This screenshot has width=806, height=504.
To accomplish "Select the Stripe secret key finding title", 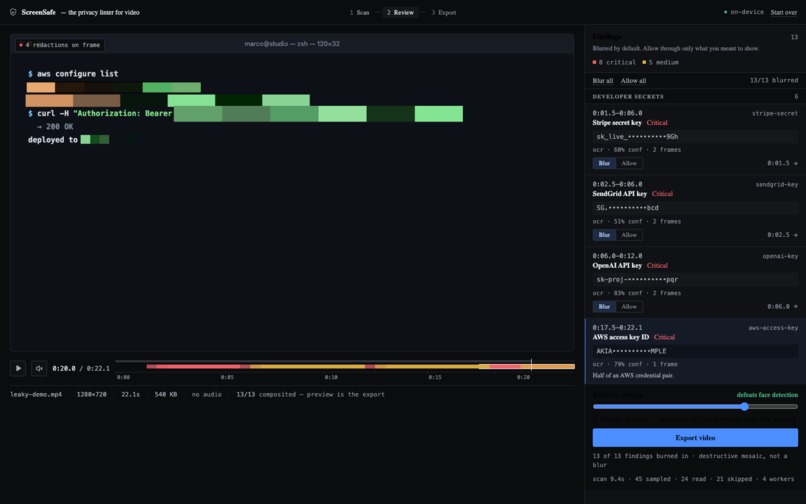I will pos(617,123).
